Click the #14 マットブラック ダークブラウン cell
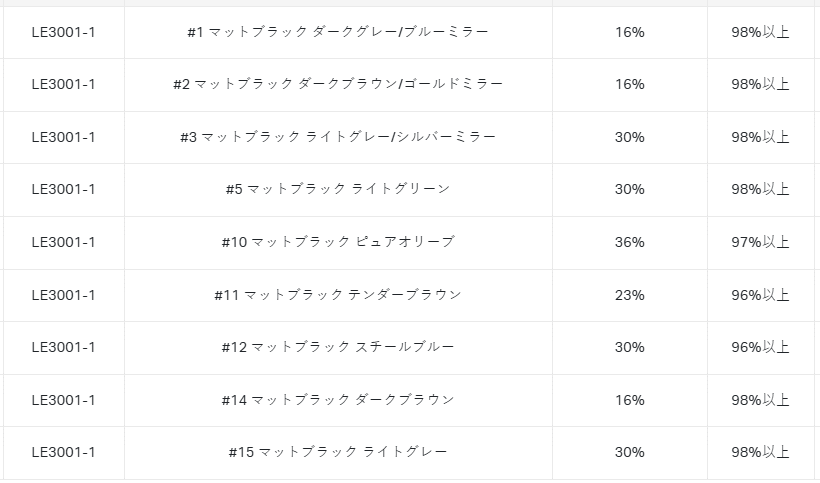This screenshot has width=820, height=483. point(338,400)
